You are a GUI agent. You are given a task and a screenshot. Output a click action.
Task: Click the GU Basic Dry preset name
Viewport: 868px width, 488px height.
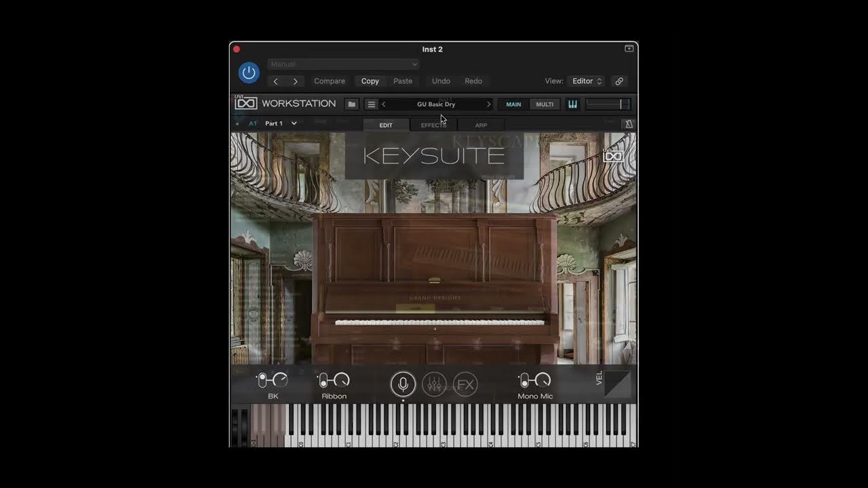436,104
